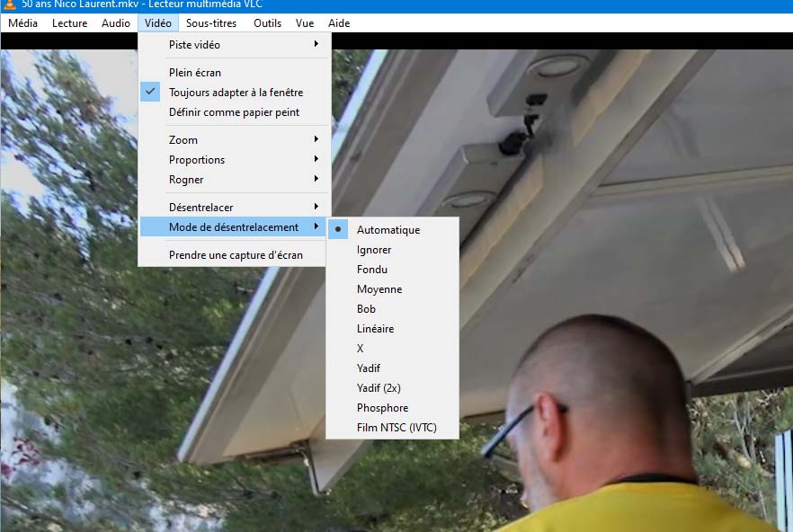Select Film NTSC (IVTC) mode
The width and height of the screenshot is (793, 532).
pyautogui.click(x=392, y=427)
